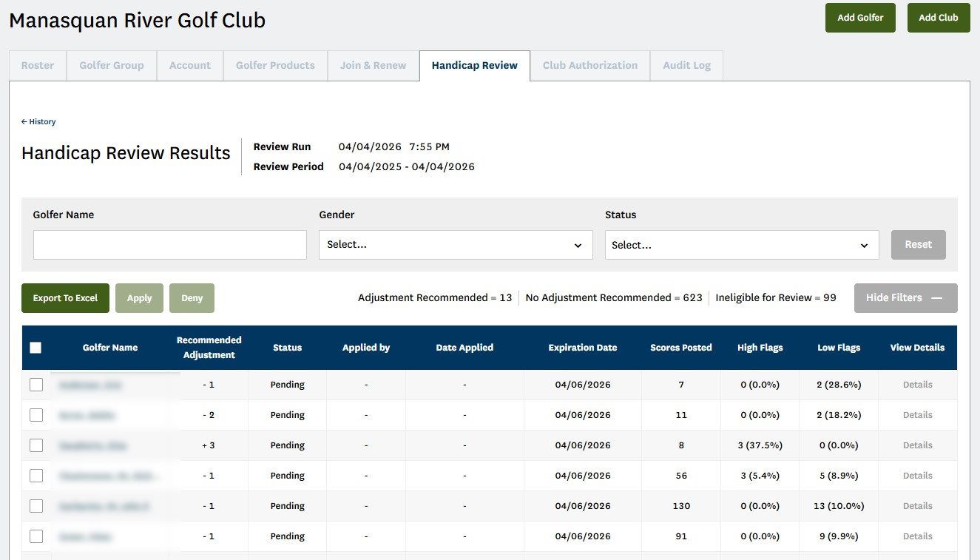Click the Review Period date range text
The height and width of the screenshot is (560, 980).
407,166
